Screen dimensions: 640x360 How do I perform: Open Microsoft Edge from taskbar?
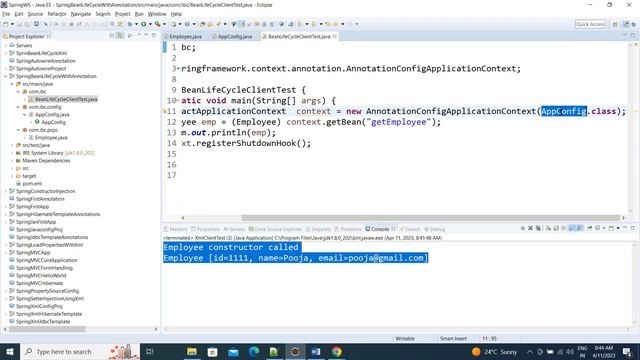click(x=254, y=351)
